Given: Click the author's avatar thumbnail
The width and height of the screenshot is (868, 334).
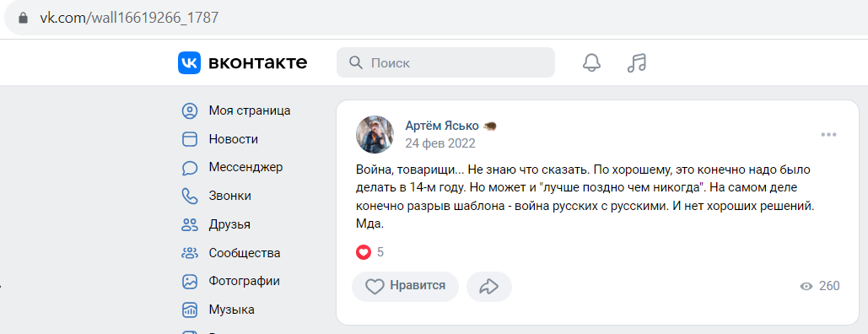Looking at the screenshot, I should pos(375,135).
